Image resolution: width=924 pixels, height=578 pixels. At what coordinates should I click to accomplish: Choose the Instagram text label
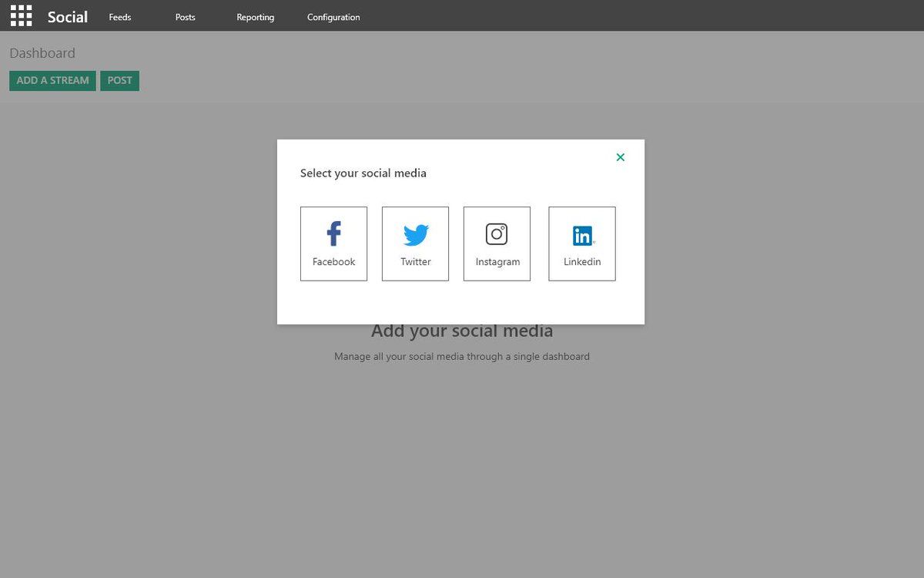(497, 262)
